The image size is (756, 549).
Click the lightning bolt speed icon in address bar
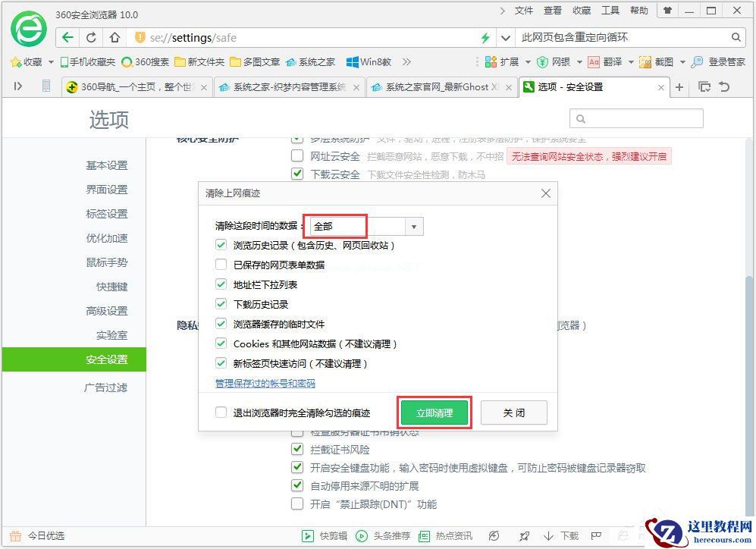click(x=485, y=36)
